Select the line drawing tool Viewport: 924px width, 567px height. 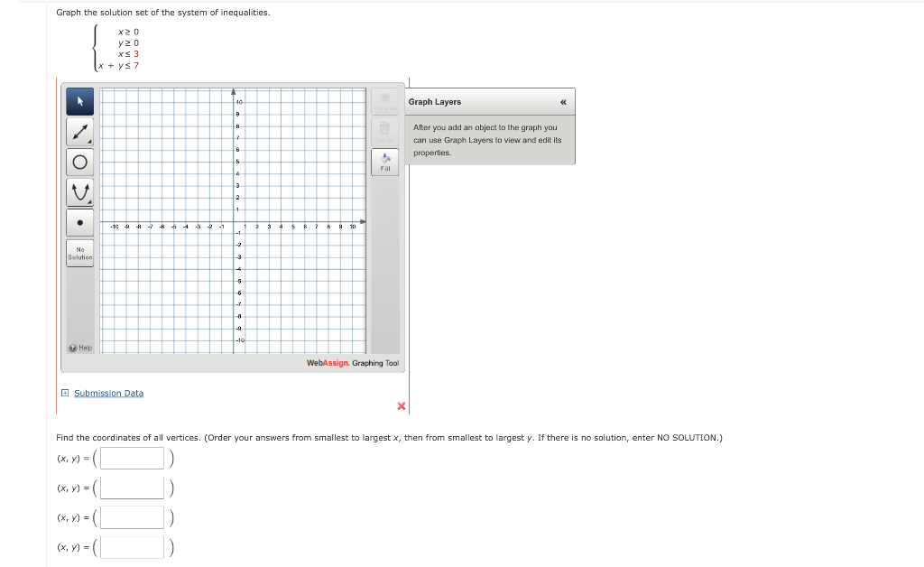click(x=79, y=131)
